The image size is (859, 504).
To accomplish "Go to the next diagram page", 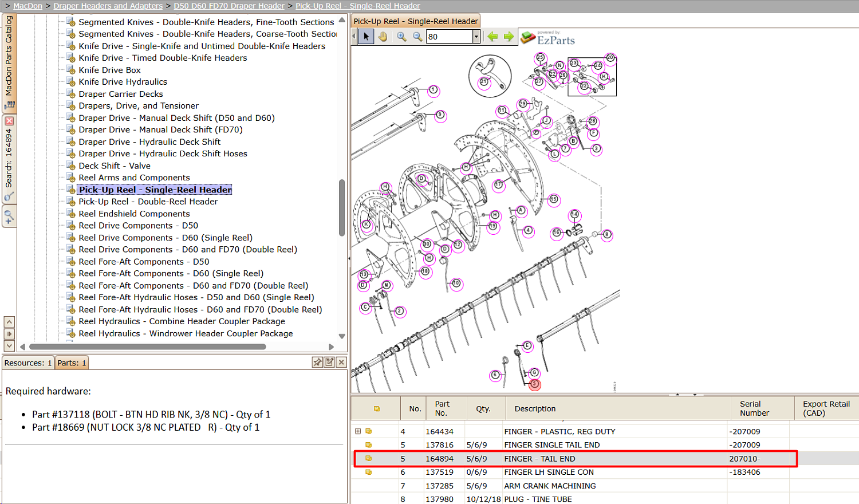I will coord(509,37).
